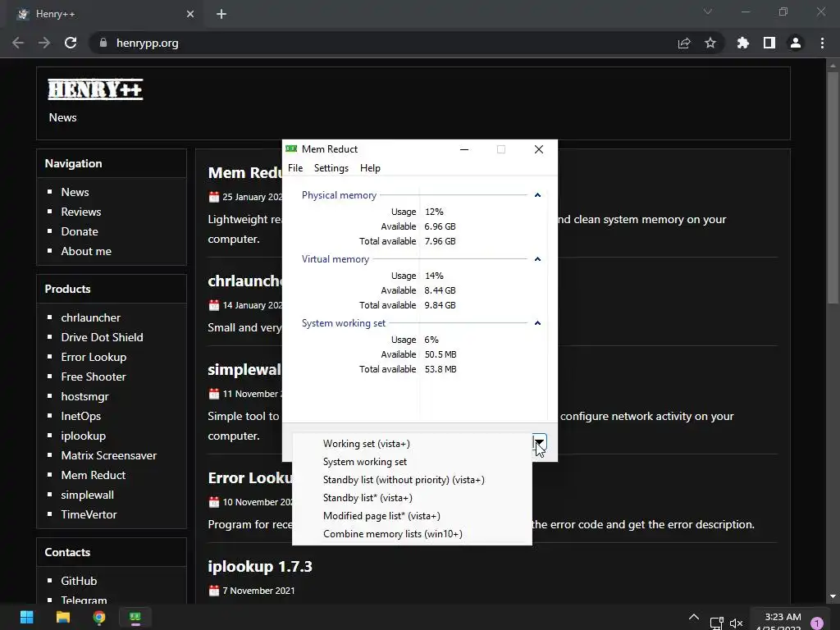Open iplookup 1.7.3 article heading

[x=260, y=567]
